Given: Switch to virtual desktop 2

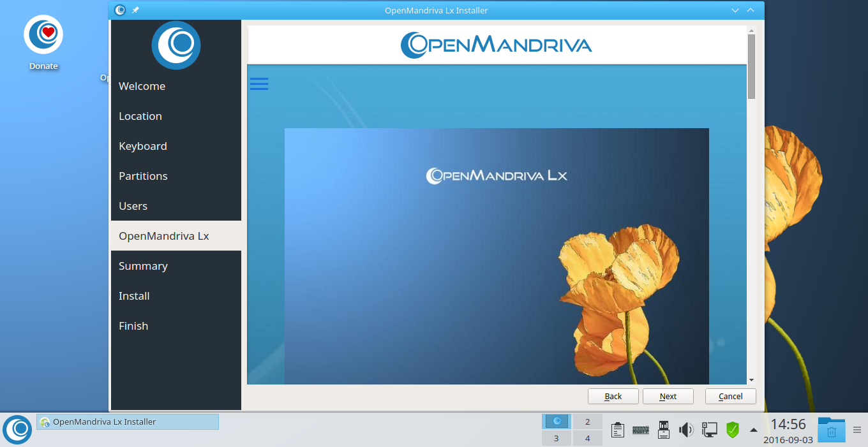Looking at the screenshot, I should (x=588, y=421).
